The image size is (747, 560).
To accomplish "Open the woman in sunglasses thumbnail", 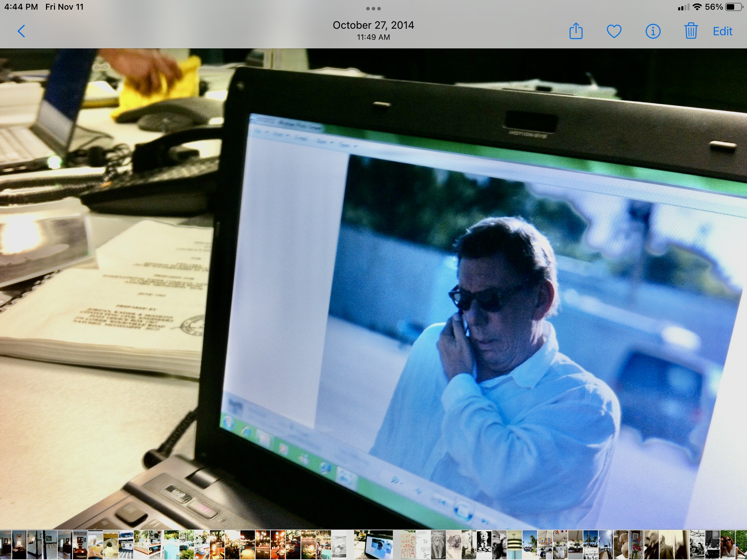I will pos(728,544).
